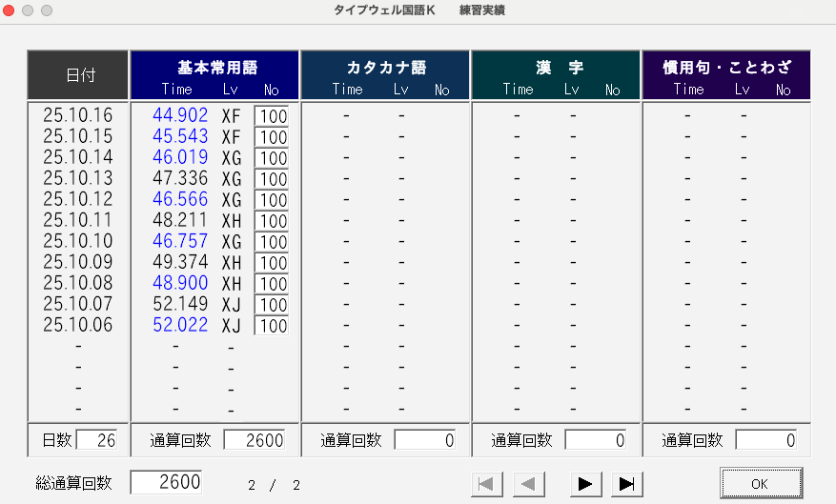Click the XJ level for 25.10.07
The height and width of the screenshot is (504, 836).
click(x=232, y=305)
